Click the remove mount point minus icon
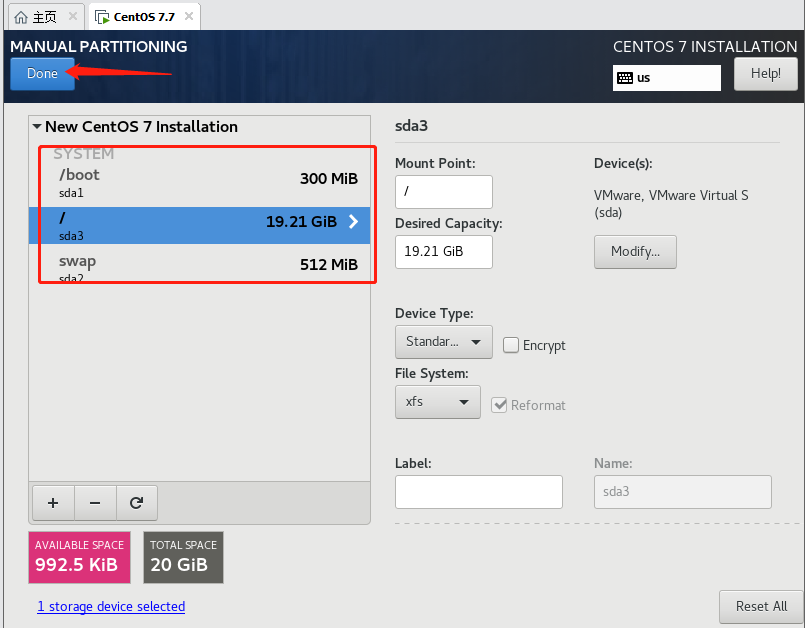This screenshot has height=628, width=805. click(95, 503)
